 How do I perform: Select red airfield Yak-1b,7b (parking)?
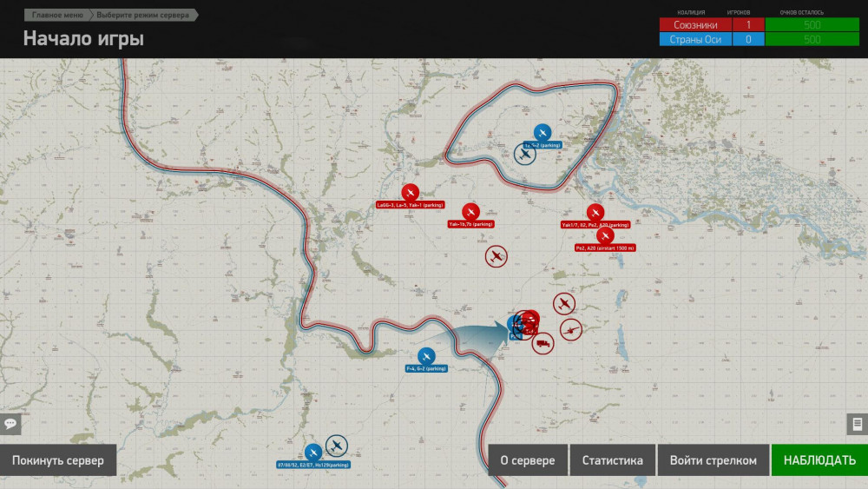pyautogui.click(x=470, y=212)
